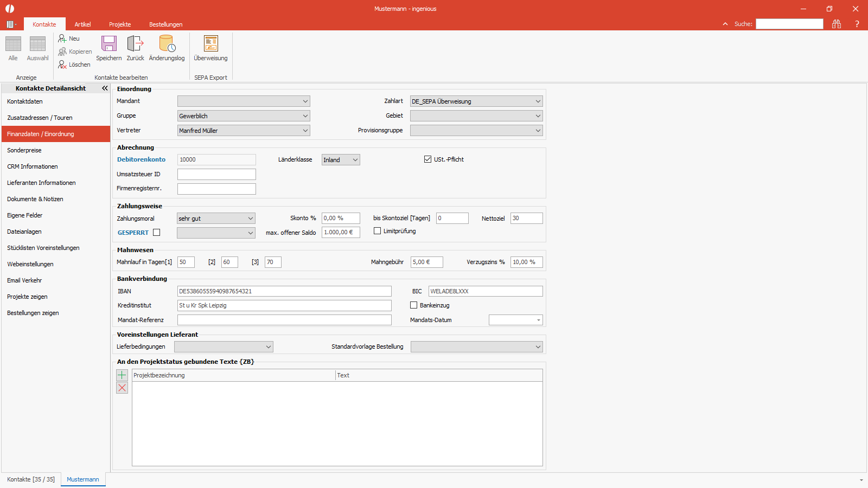The width and height of the screenshot is (868, 488).
Task: Open Dokumente & Notizen section
Action: (x=56, y=199)
